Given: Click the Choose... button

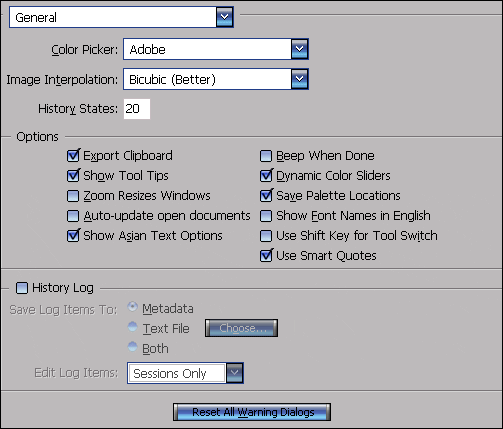Looking at the screenshot, I should [241, 328].
